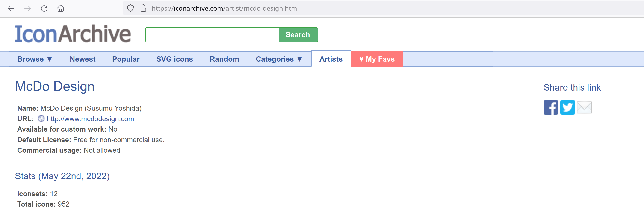The width and height of the screenshot is (644, 218).
Task: Reload the current page
Action: pyautogui.click(x=44, y=9)
